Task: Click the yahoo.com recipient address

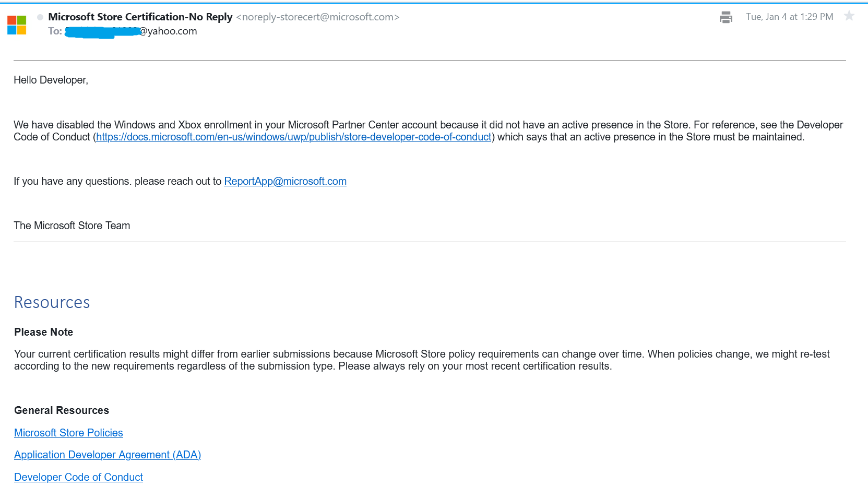Action: point(130,31)
